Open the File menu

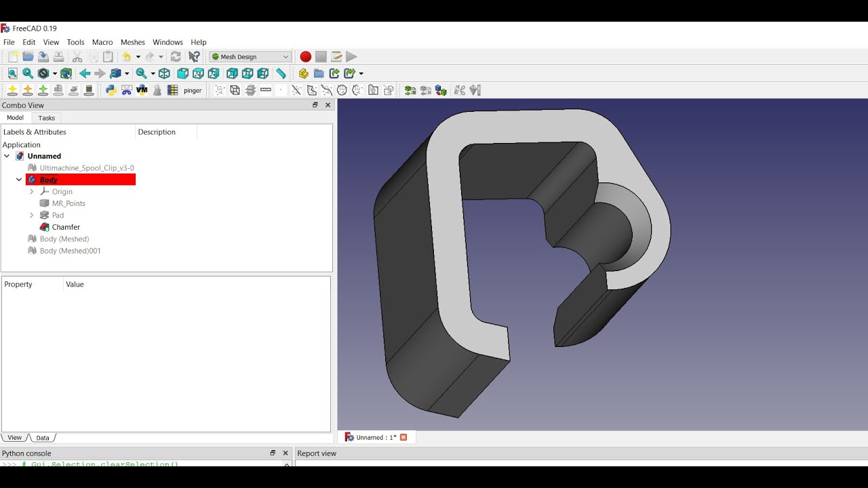click(x=9, y=42)
